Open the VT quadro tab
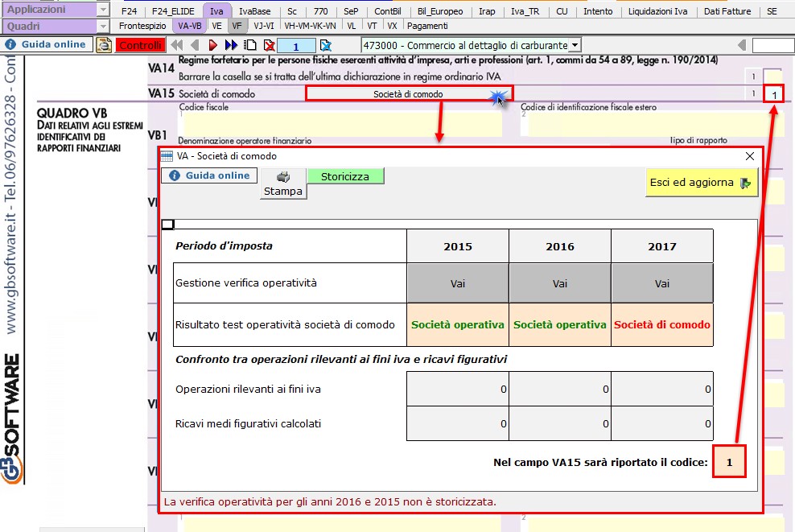Image resolution: width=795 pixels, height=532 pixels. click(x=372, y=26)
